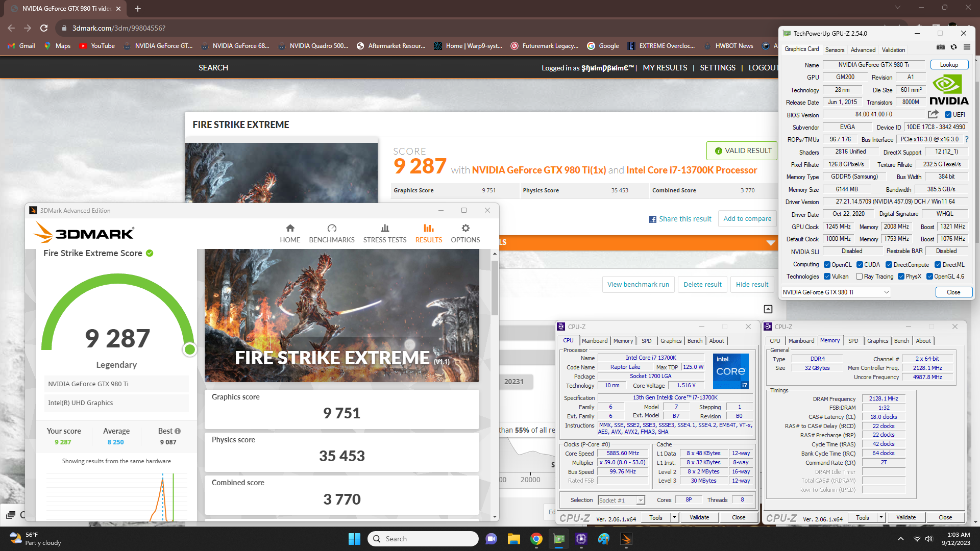Toggle the DirectML checkbox
Screen dimensions: 980x551
[x=938, y=265]
